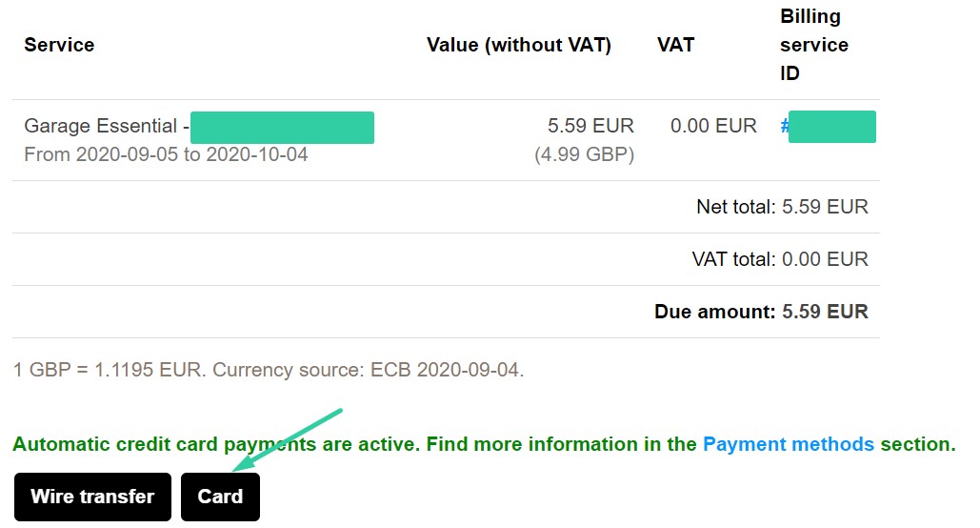Viewport: 980px width, 528px height.
Task: Click the 4.99 GBP converted amount
Action: (x=585, y=154)
